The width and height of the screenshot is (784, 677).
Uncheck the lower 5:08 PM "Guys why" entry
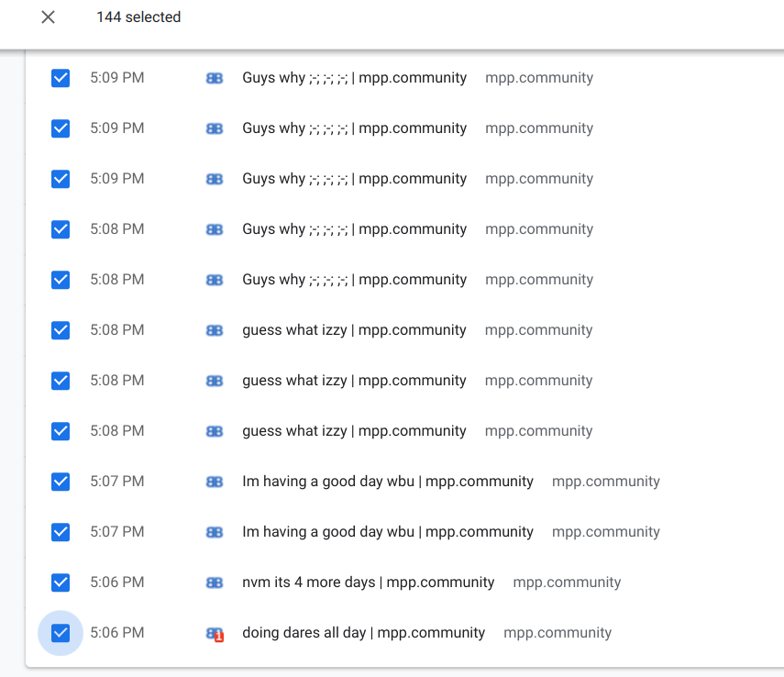click(x=61, y=280)
